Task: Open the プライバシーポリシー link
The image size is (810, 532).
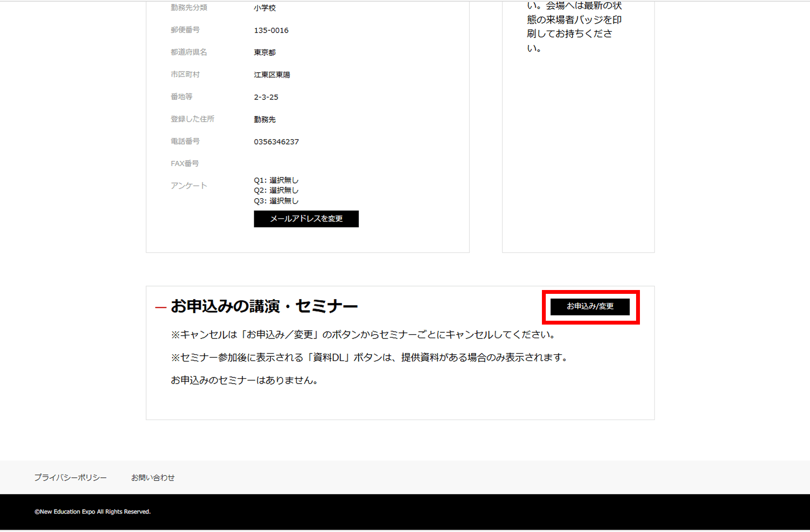Action: click(70, 477)
